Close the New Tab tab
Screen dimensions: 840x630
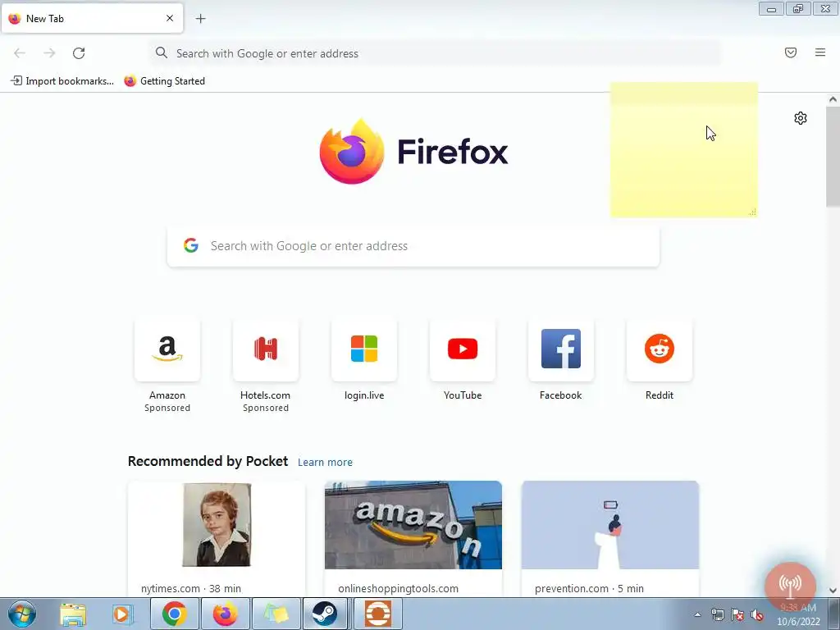170,18
